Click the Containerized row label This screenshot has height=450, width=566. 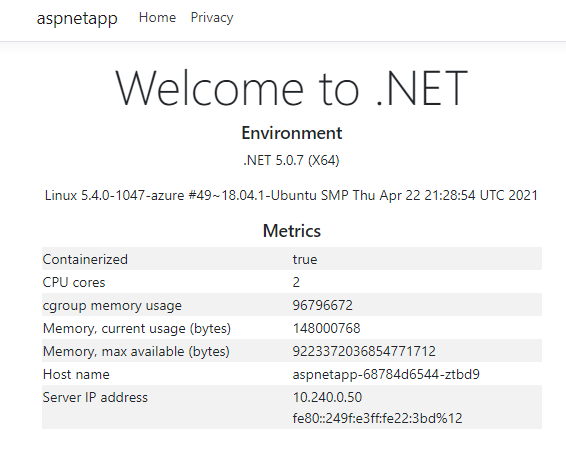(85, 259)
